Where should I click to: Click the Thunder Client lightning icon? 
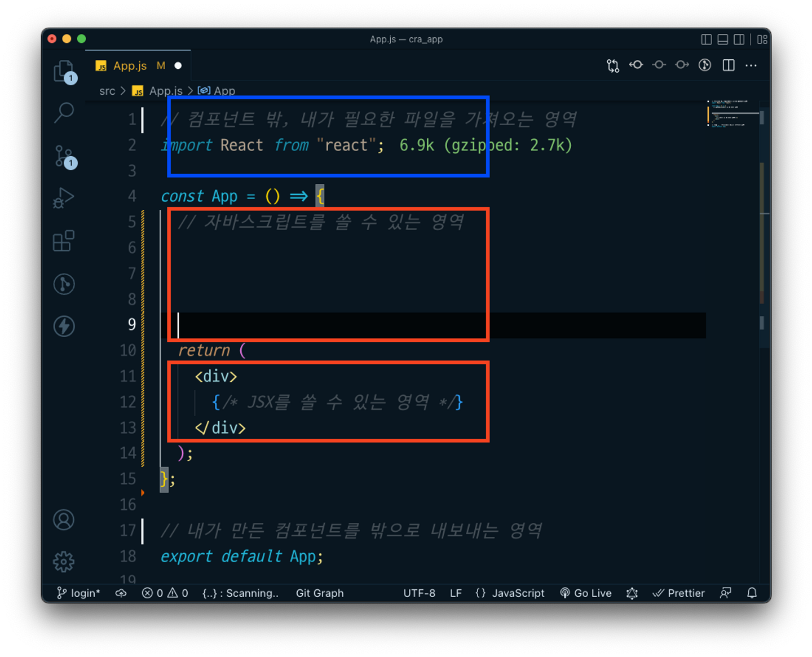point(64,326)
